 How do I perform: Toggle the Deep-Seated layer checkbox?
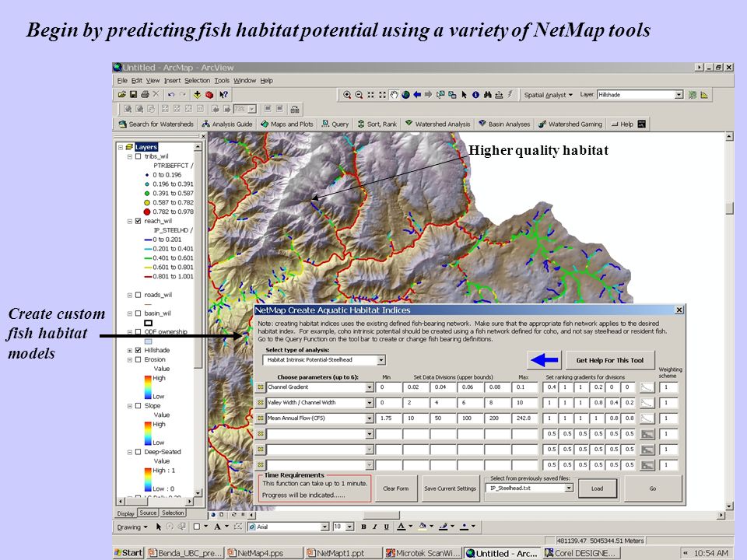139,452
